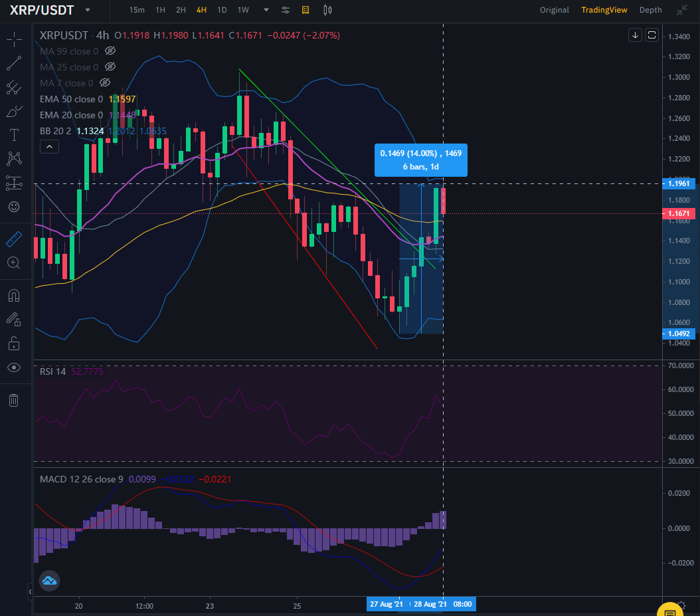
Task: Switch to the 15m timeframe
Action: tap(137, 10)
